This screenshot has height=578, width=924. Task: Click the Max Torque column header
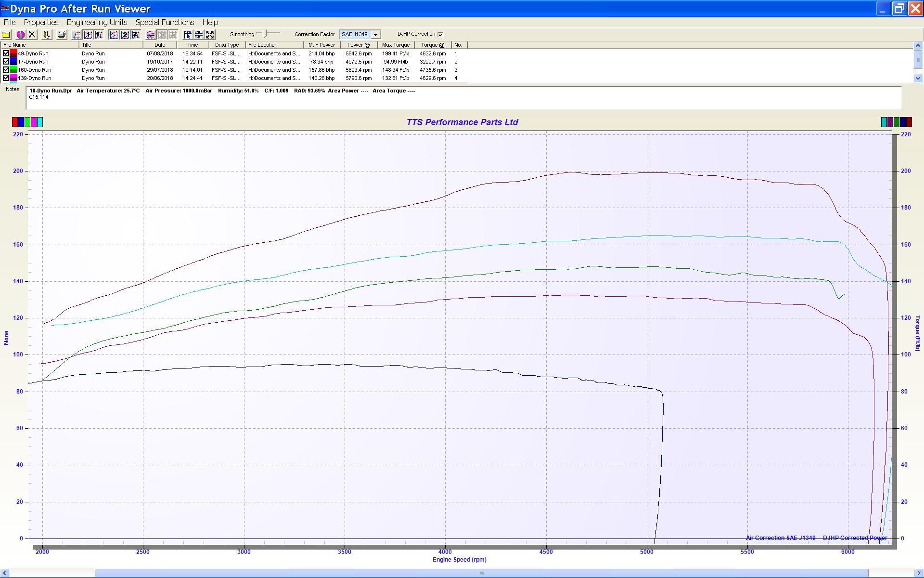pos(396,45)
